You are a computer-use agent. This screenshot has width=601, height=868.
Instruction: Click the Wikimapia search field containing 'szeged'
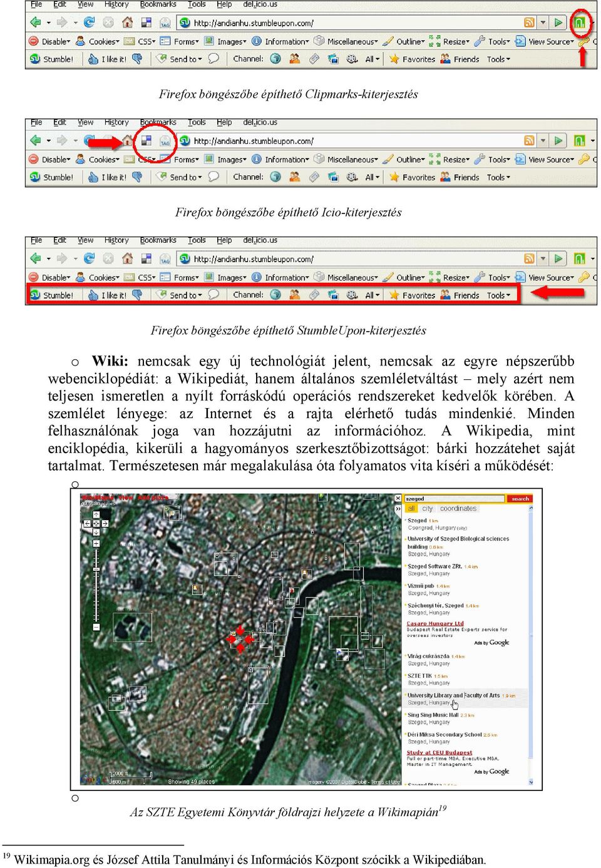click(x=454, y=499)
